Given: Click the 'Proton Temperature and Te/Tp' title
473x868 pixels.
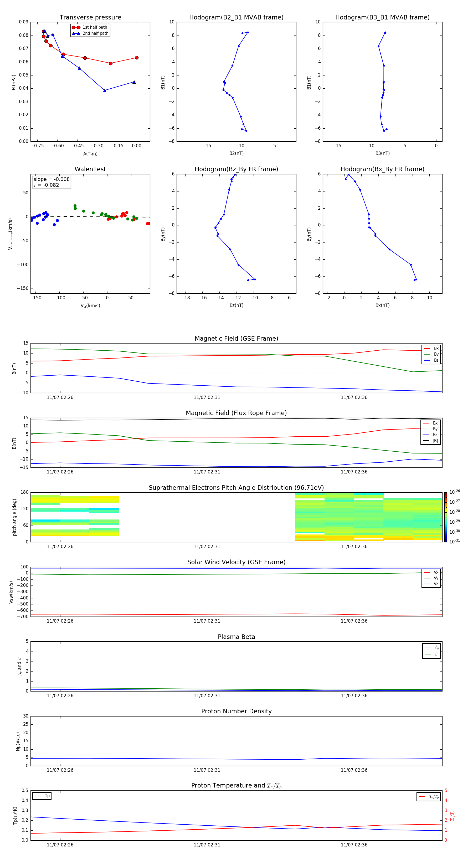Looking at the screenshot, I should (236, 786).
